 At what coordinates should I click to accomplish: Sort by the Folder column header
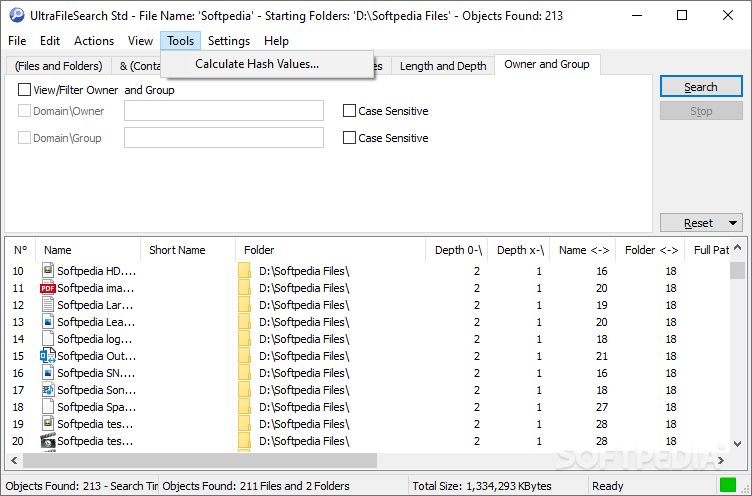click(330, 250)
